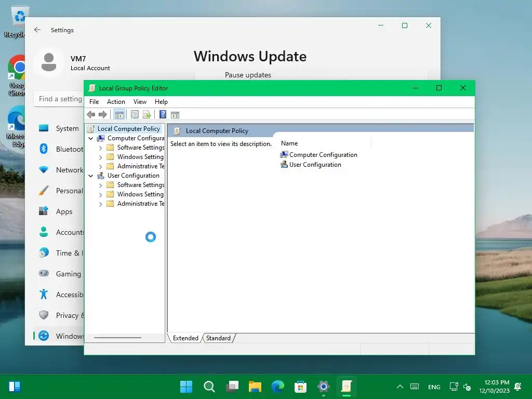Viewport: 532px width, 399px height.
Task: Open Task View on taskbar
Action: (x=232, y=387)
